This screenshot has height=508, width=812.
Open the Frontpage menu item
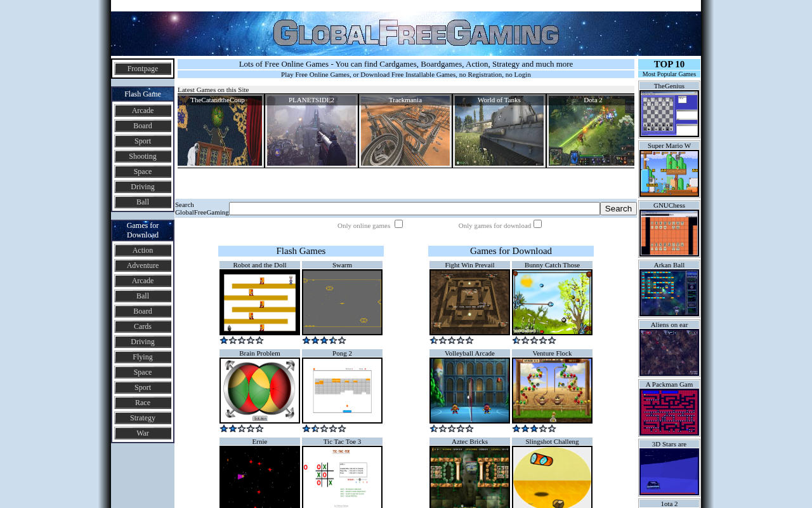(143, 69)
